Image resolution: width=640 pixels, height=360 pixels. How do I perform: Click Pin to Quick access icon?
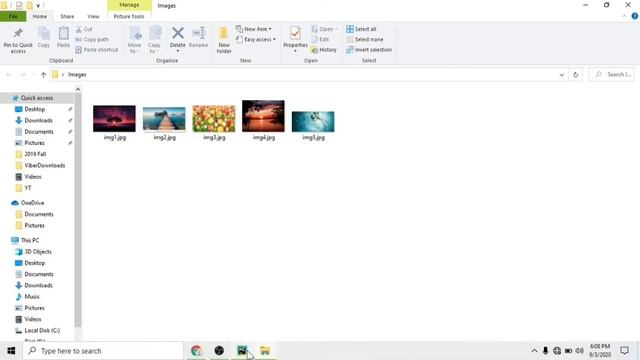[18, 40]
